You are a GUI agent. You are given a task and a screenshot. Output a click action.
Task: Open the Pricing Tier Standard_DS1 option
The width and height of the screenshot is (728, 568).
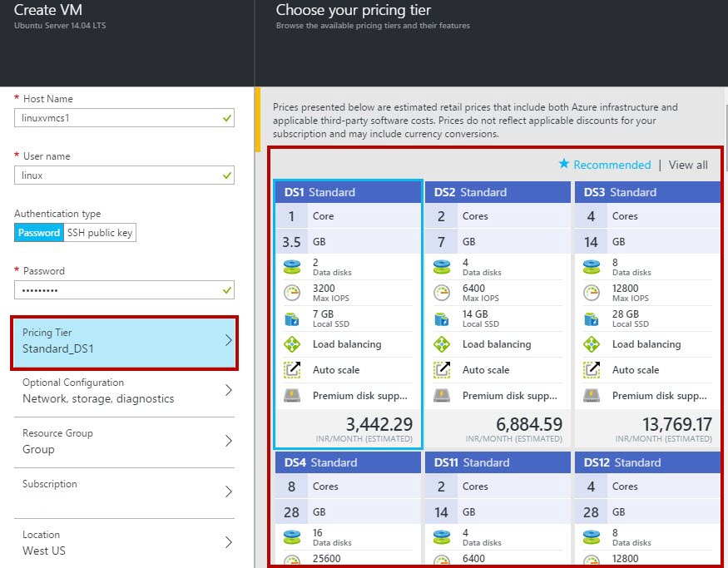125,343
